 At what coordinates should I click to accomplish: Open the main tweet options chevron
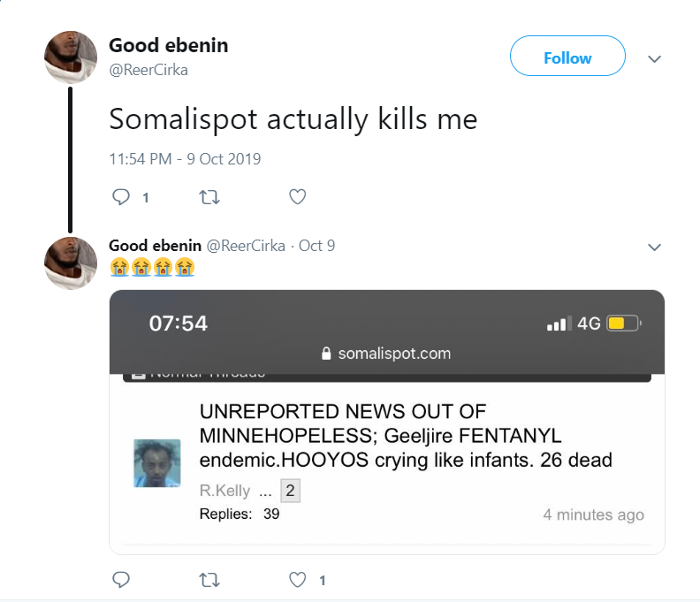tap(654, 59)
